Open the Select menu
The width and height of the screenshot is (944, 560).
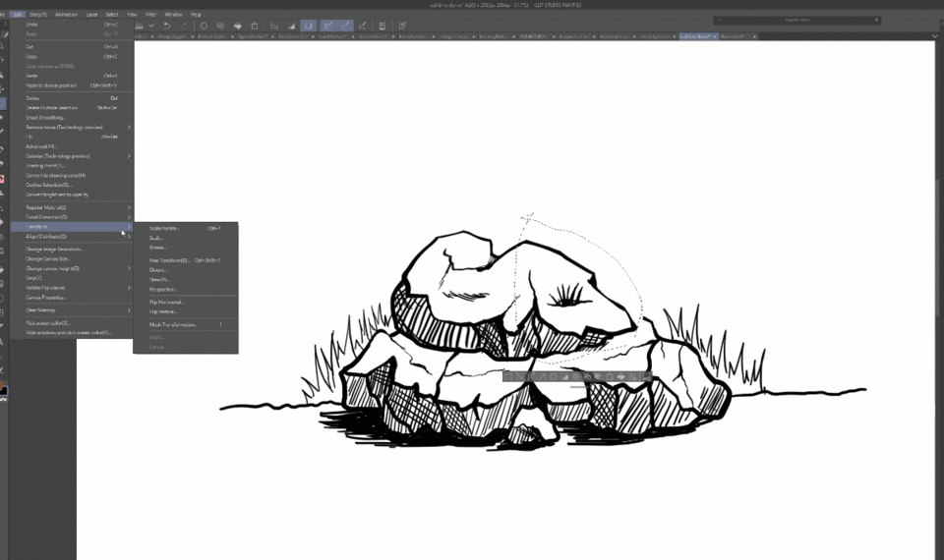[112, 14]
